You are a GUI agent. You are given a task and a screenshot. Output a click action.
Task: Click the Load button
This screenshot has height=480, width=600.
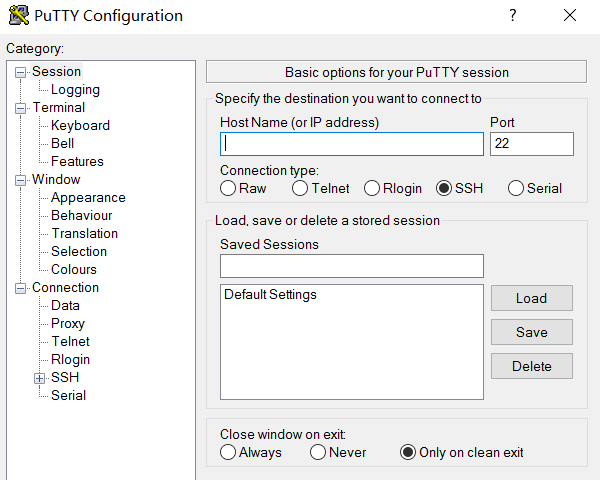click(x=532, y=298)
